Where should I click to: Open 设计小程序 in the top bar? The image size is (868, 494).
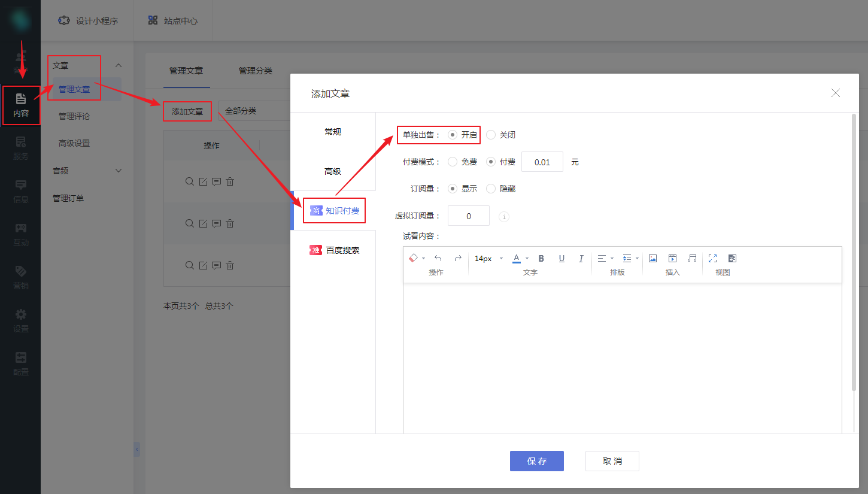[x=88, y=20]
